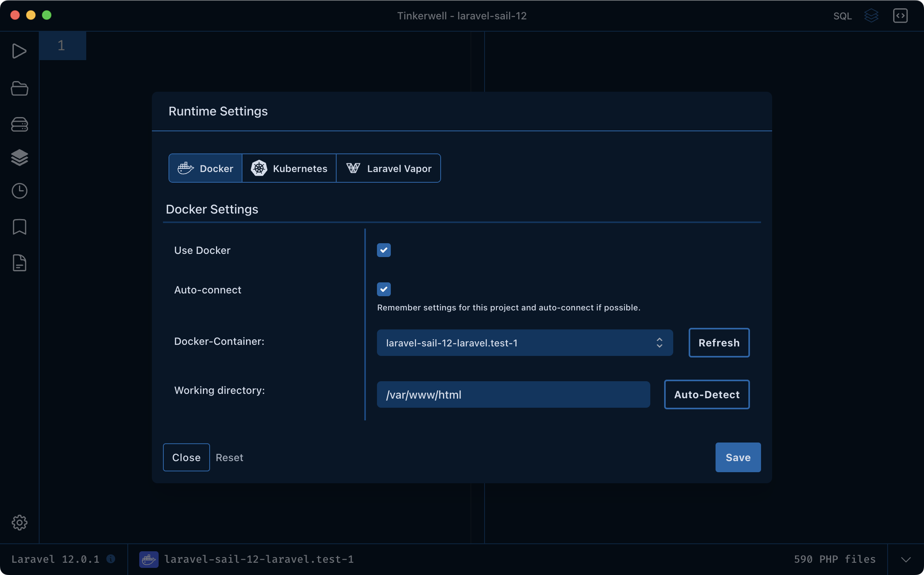This screenshot has height=575, width=924.
Task: Click the Working directory input field
Action: pyautogui.click(x=513, y=395)
